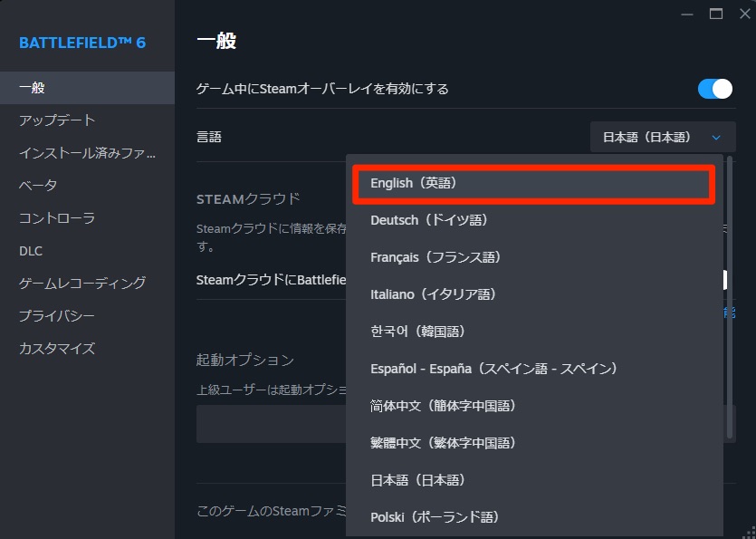Maximize the properties window
Image resolution: width=756 pixels, height=539 pixels.
click(x=716, y=13)
